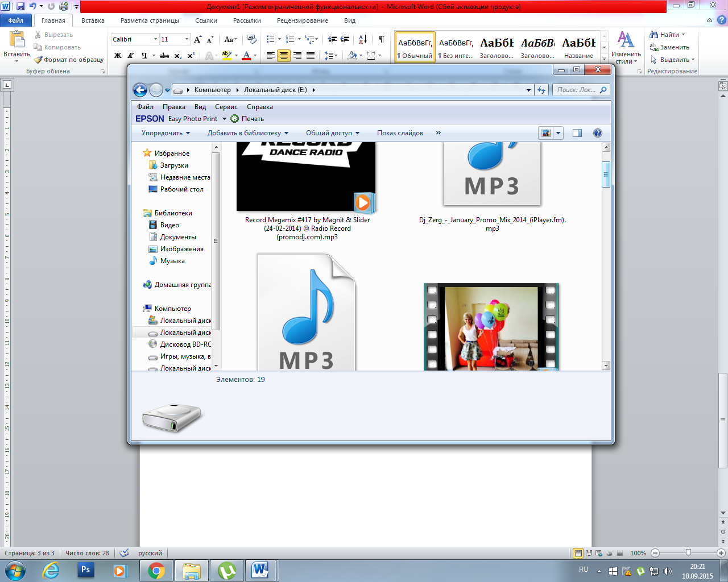Click Найти in Word editing group
The width and height of the screenshot is (728, 582).
tap(668, 35)
